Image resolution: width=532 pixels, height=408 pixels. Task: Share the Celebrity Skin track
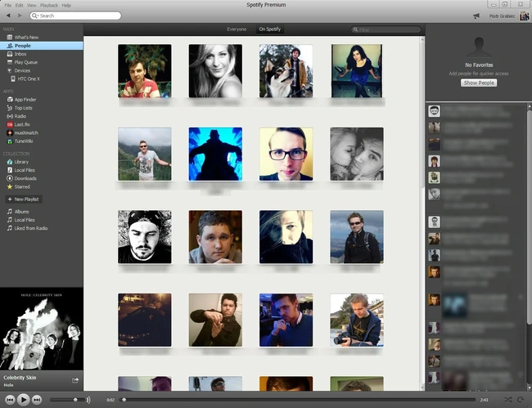click(75, 380)
